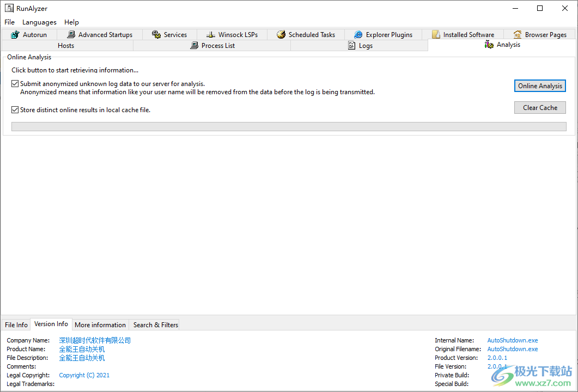The width and height of the screenshot is (578, 392).
Task: Switch to the Services tab
Action: pyautogui.click(x=169, y=35)
